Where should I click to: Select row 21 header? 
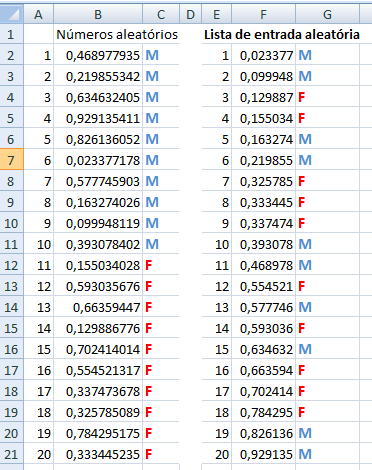(12, 454)
